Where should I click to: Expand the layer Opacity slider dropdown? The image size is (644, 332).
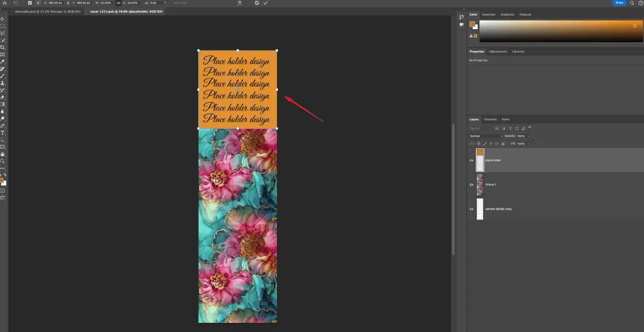coord(528,136)
